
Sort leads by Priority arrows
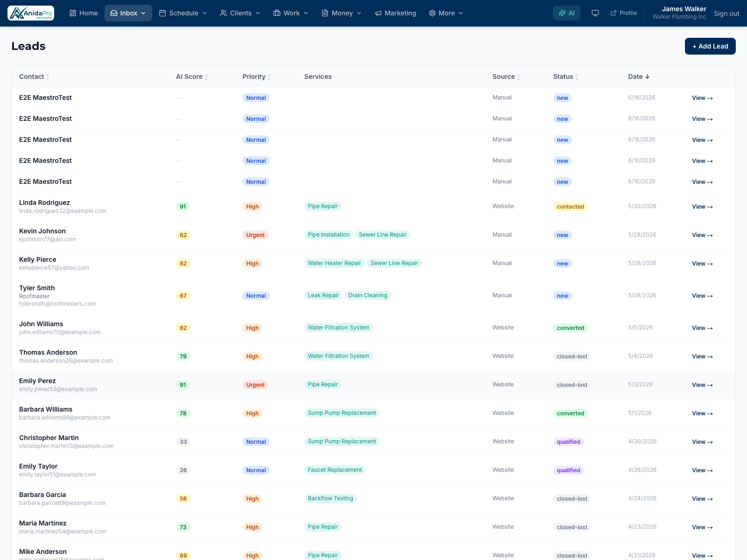pyautogui.click(x=269, y=77)
